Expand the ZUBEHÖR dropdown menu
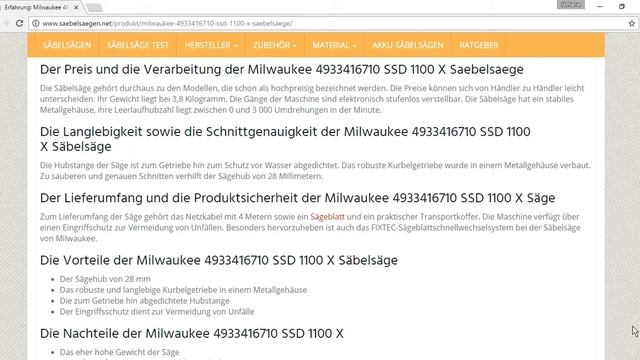Screen dimensions: 640x360 click(275, 45)
